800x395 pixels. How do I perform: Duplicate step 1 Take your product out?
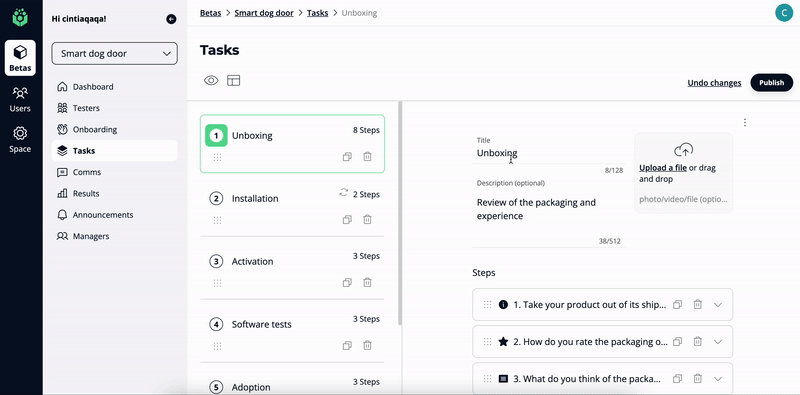tap(678, 305)
